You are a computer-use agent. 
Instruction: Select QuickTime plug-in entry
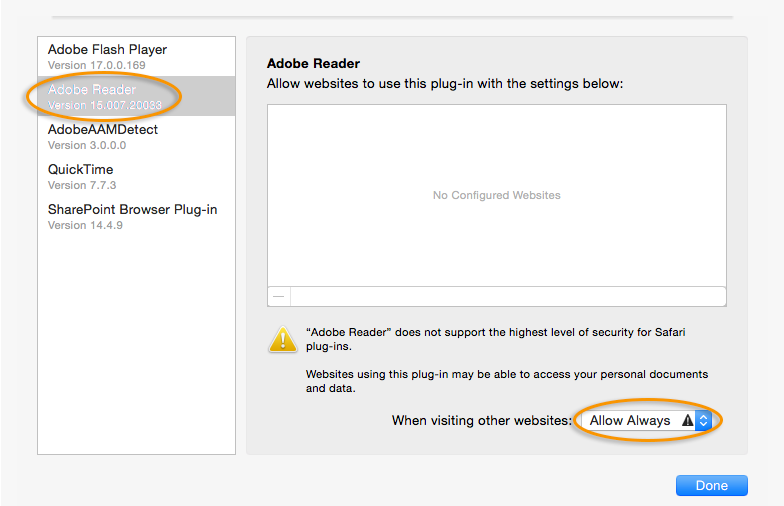coord(136,176)
